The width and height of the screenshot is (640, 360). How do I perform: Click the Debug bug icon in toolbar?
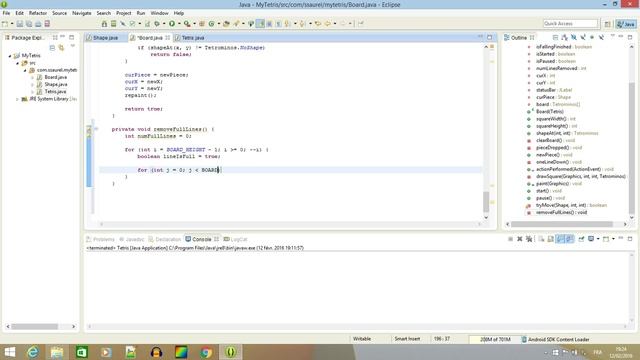157,24
